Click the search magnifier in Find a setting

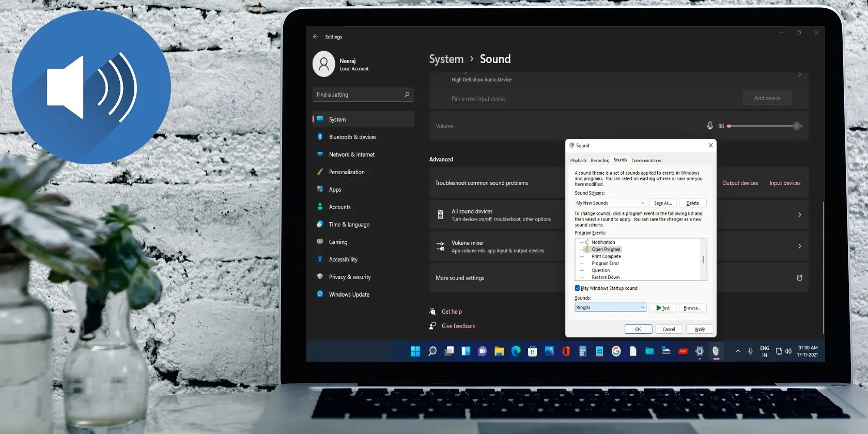point(407,95)
